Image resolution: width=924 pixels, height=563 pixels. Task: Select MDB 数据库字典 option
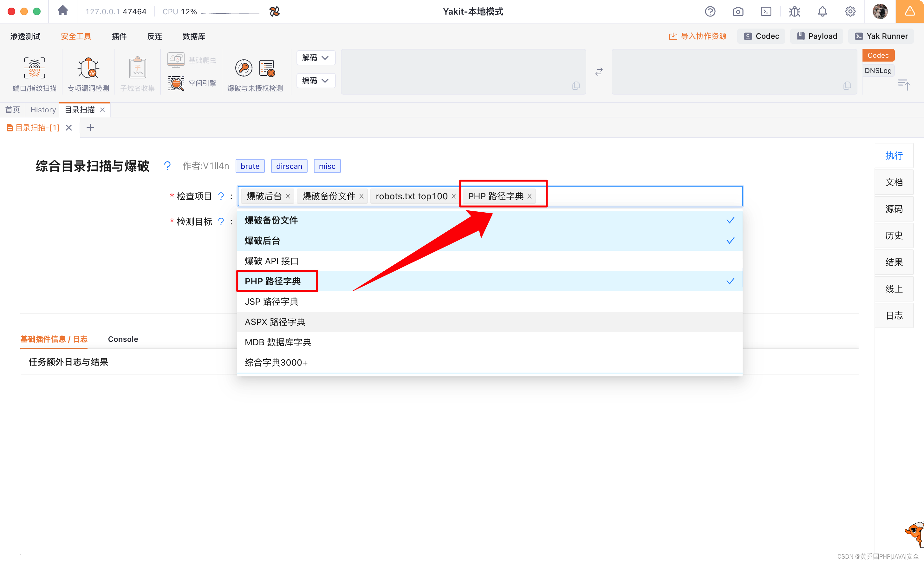click(490, 342)
